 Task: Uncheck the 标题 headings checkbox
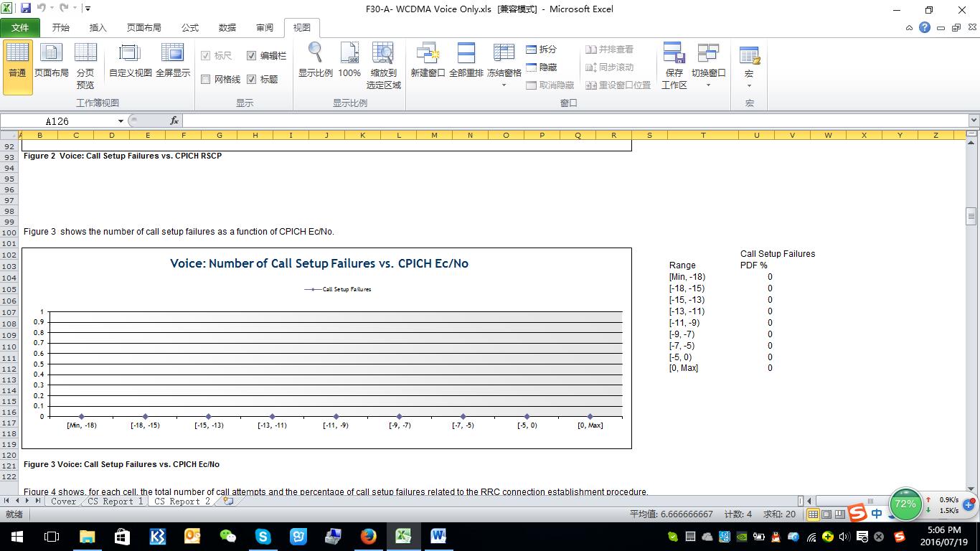coord(252,79)
